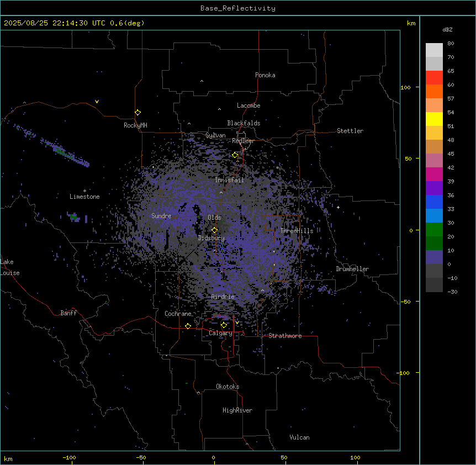Pick the bright yellow 51-54 dBZ swatch
Screen dimensions: 476x465
[x=434, y=119]
